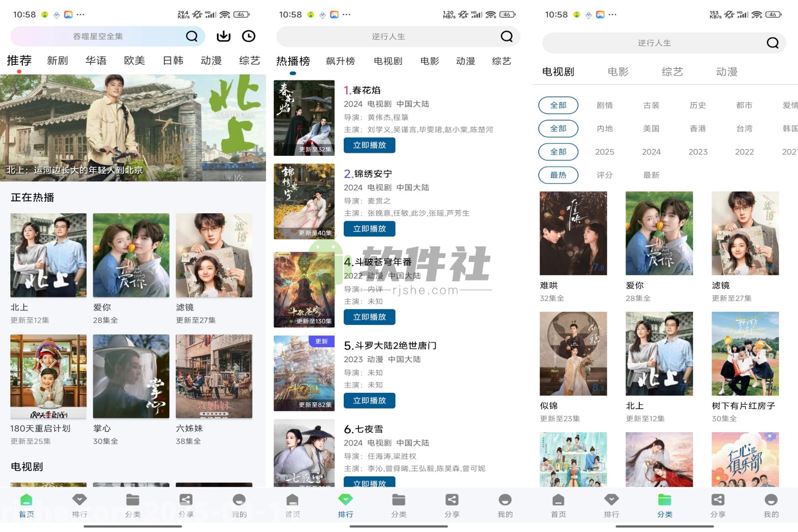The width and height of the screenshot is (798, 532).
Task: Open viewing history via the clock icon
Action: click(249, 36)
